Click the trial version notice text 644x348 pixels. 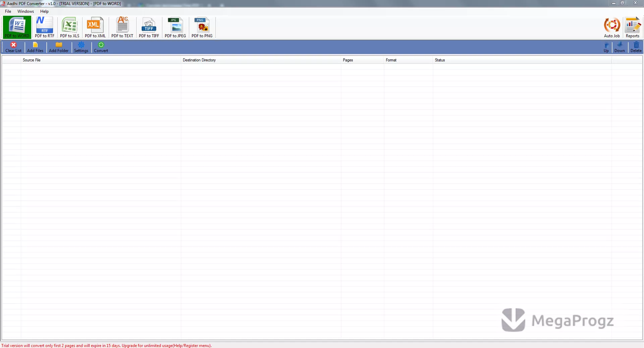pos(106,345)
